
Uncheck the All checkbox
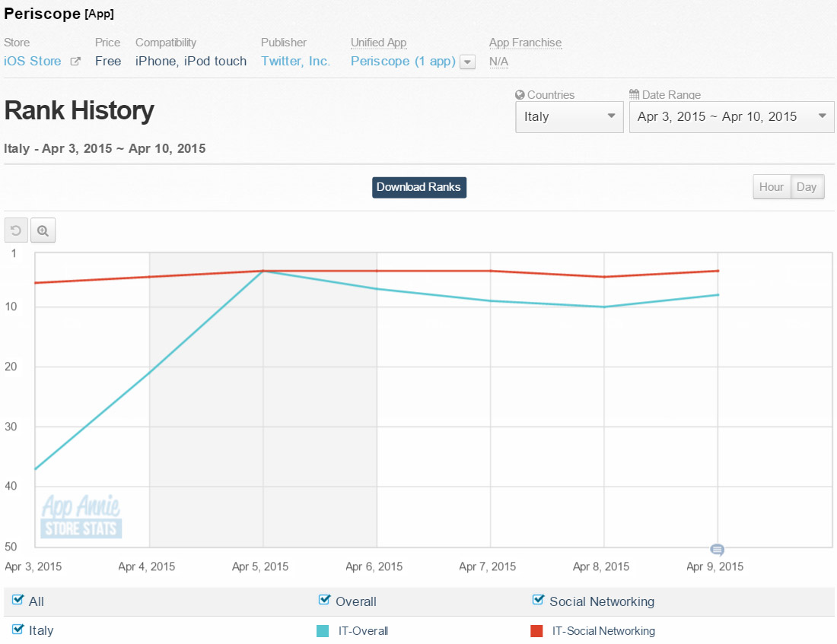18,601
